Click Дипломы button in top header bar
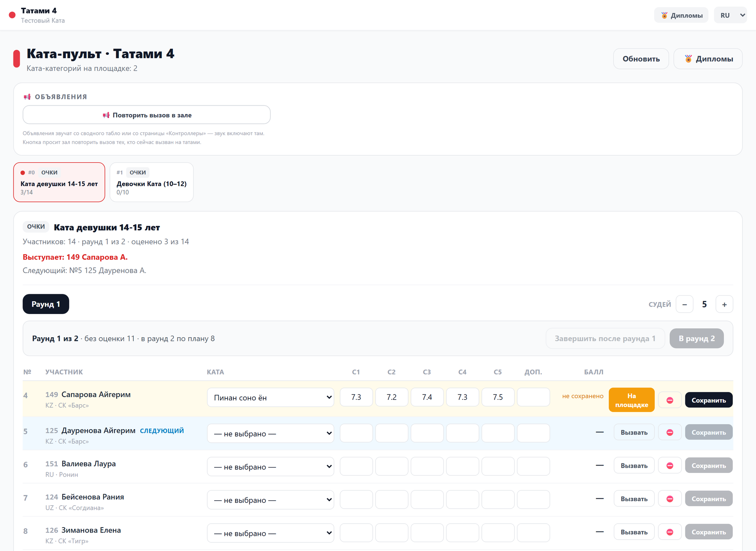756x551 pixels. pyautogui.click(x=681, y=15)
